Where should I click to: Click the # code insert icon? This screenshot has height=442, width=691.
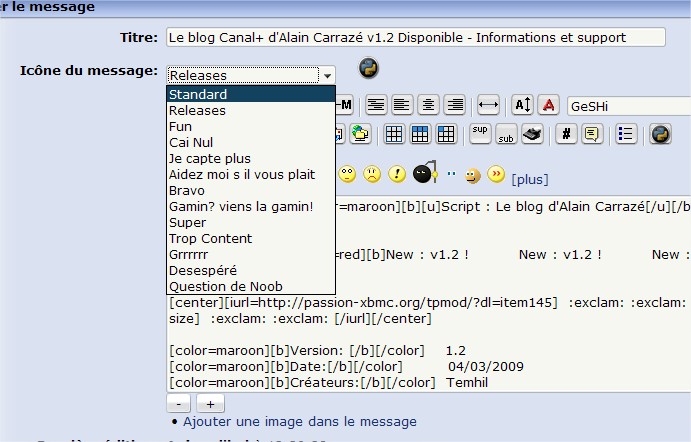[x=566, y=134]
